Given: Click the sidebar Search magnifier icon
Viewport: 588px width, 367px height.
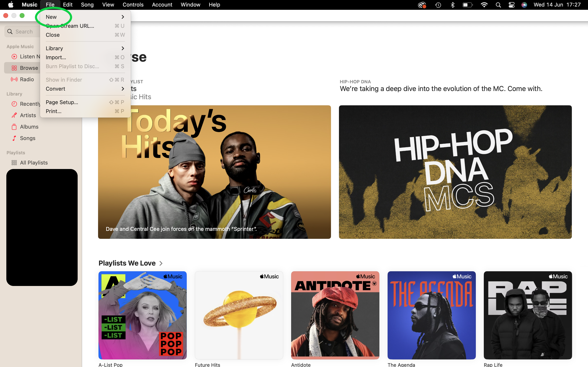Looking at the screenshot, I should pos(10,32).
